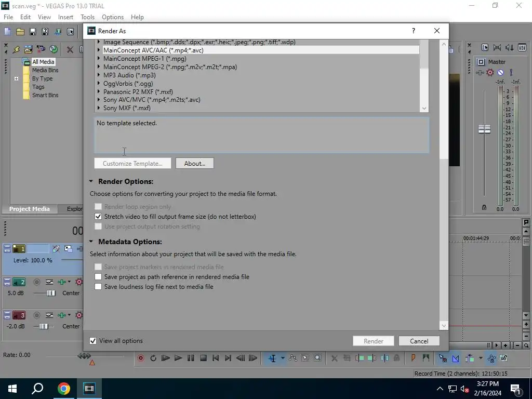Click the Master bus mute icon
The height and width of the screenshot is (399, 532).
pos(500,72)
